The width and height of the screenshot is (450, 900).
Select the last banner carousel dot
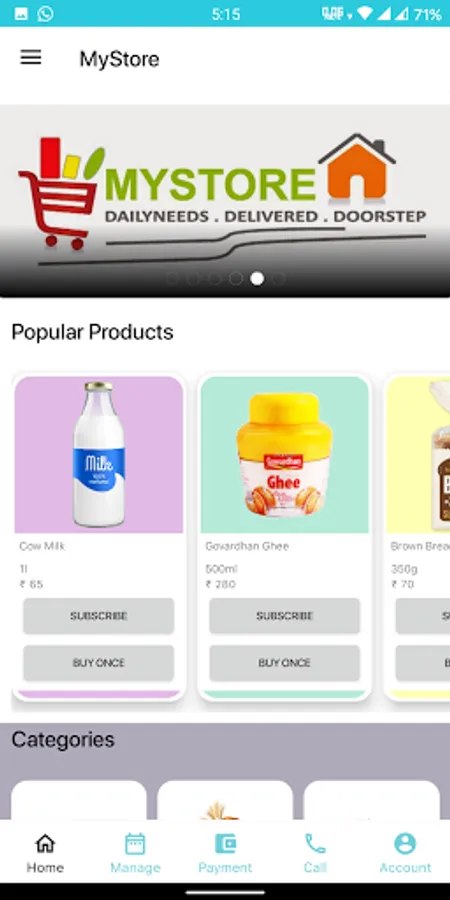tap(278, 278)
